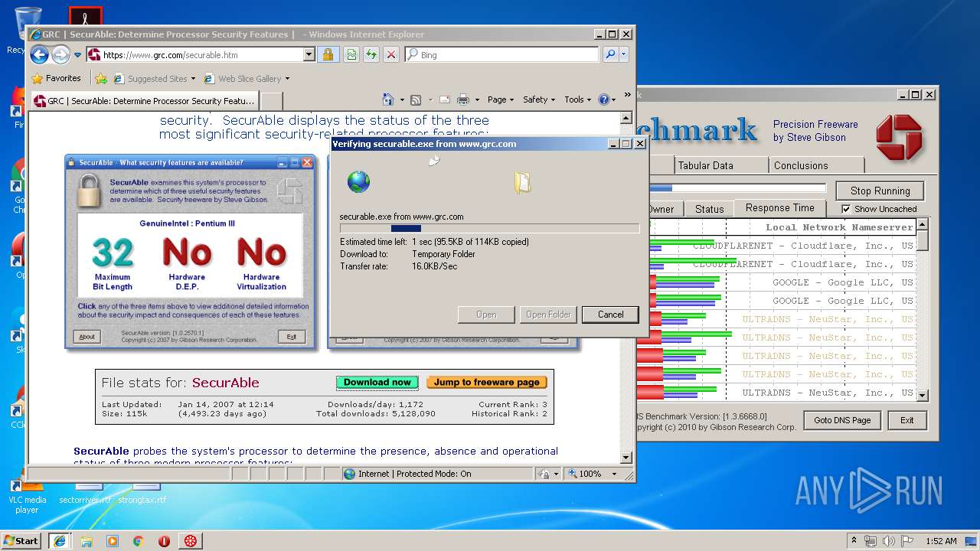Viewport: 980px width, 551px height.
Task: Click the red GRC logo in Benchmark
Action: coord(900,137)
